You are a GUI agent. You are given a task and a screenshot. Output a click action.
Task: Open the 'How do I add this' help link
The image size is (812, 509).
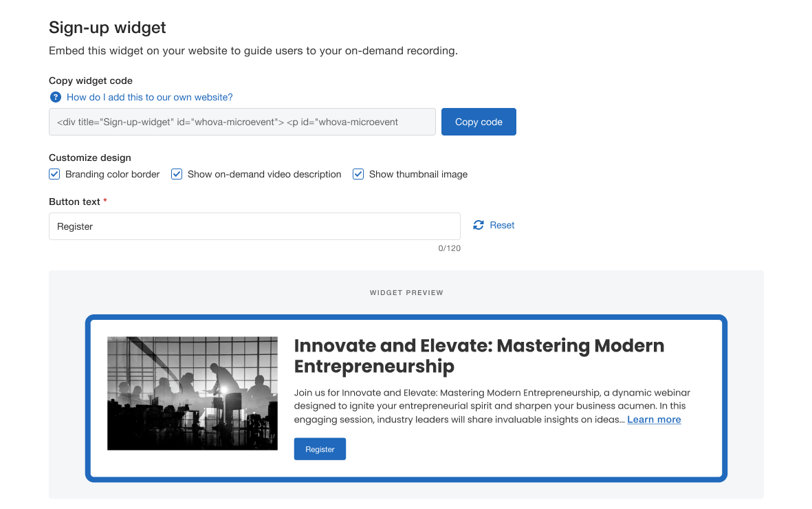coord(149,98)
